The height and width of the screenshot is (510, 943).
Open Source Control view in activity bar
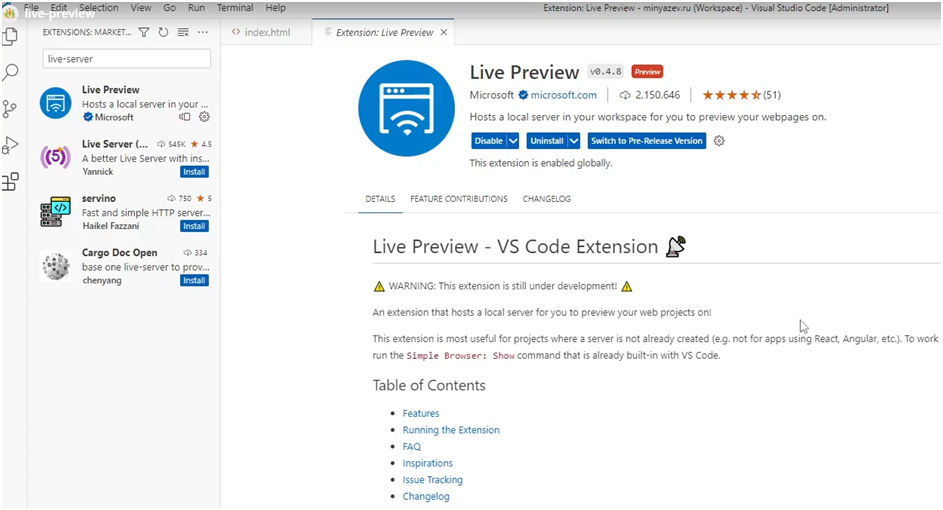[x=10, y=109]
